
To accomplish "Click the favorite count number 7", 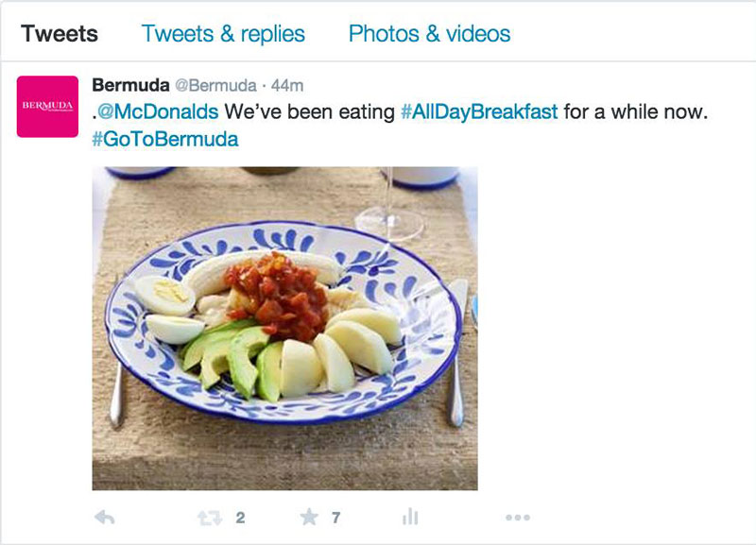I will pos(335,518).
